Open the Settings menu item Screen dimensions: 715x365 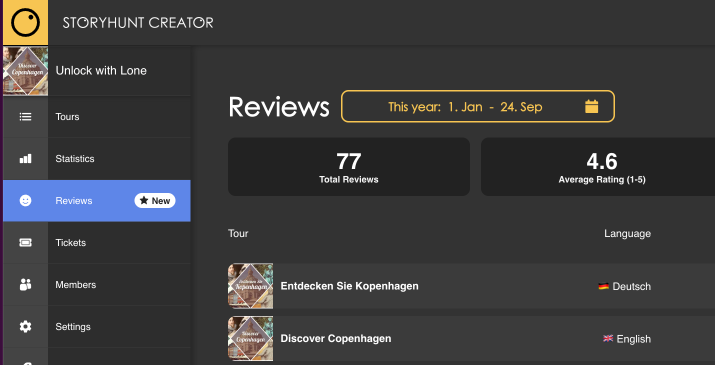[x=97, y=327]
